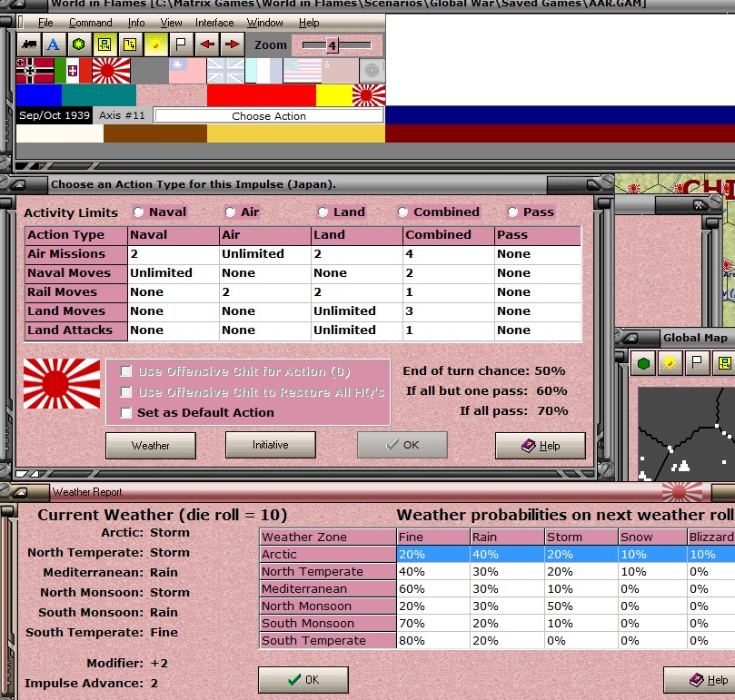
Task: Click Rising Sun flag beside yellow bar
Action: click(369, 95)
